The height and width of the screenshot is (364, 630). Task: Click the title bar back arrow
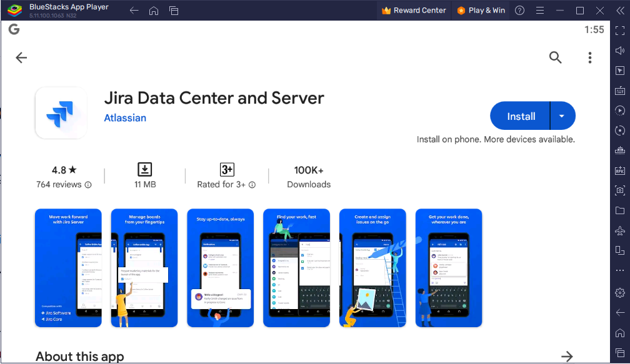tap(134, 11)
